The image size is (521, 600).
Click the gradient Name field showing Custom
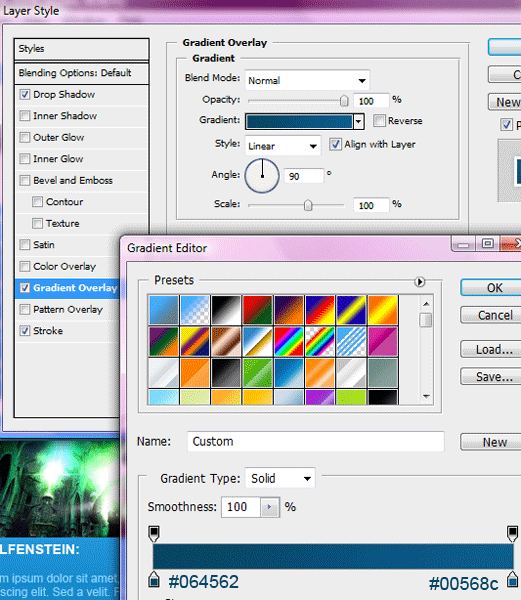316,442
